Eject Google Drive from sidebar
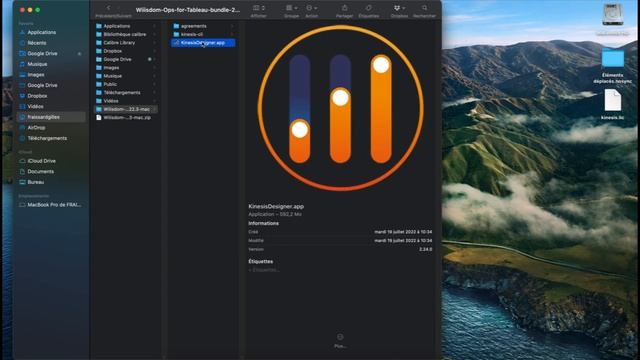The width and height of the screenshot is (640, 360). pos(79,53)
